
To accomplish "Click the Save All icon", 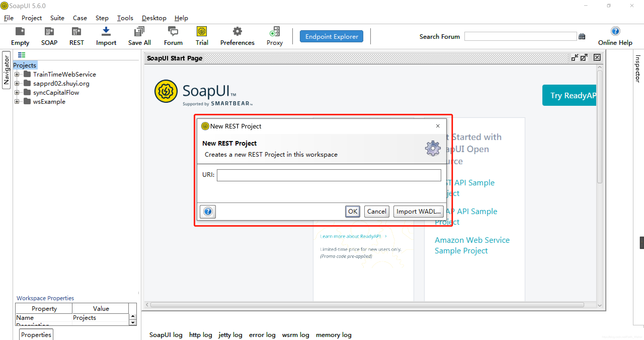I will [139, 32].
